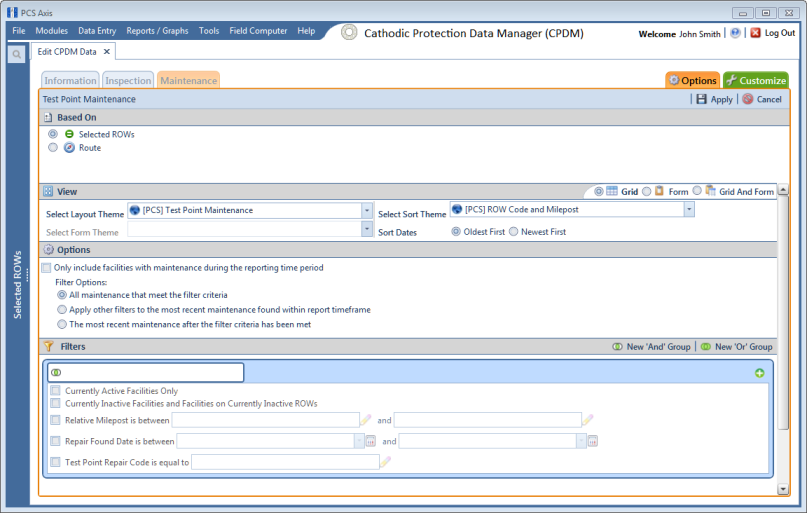Click the Selected ROWs green icon
807x513 pixels.
pyautogui.click(x=69, y=134)
